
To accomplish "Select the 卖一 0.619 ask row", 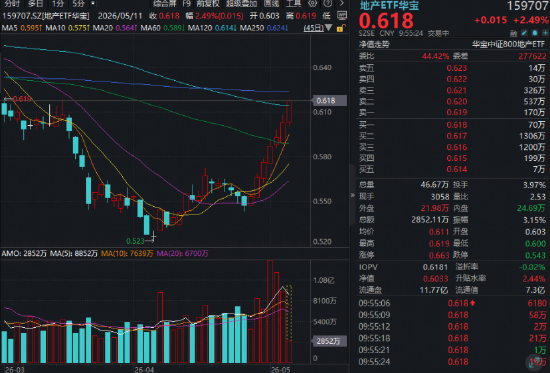I will pos(452,113).
